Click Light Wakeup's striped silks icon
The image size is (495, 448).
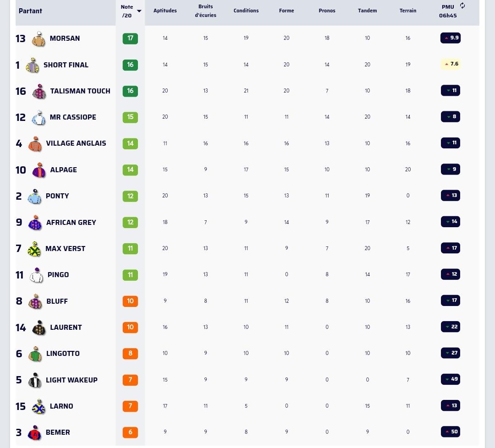35,381
